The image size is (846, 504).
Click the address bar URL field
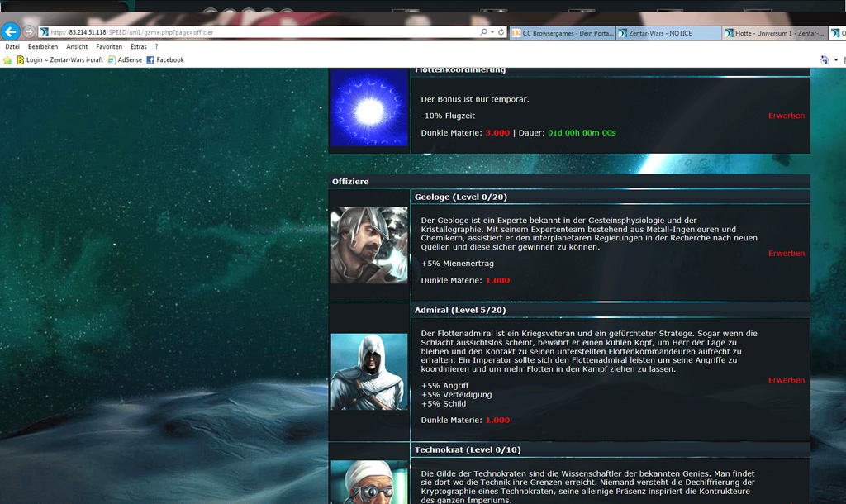[x=259, y=32]
